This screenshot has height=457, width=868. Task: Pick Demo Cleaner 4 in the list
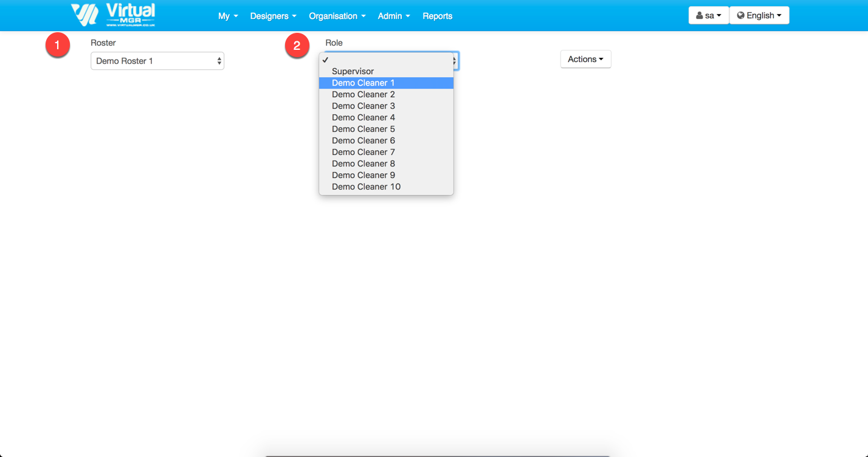point(363,117)
